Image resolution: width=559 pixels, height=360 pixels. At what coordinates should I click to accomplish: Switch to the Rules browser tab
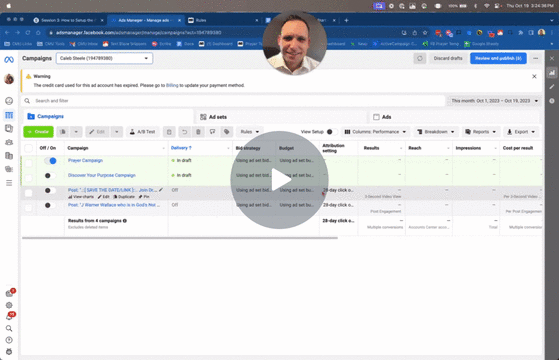pos(222,20)
